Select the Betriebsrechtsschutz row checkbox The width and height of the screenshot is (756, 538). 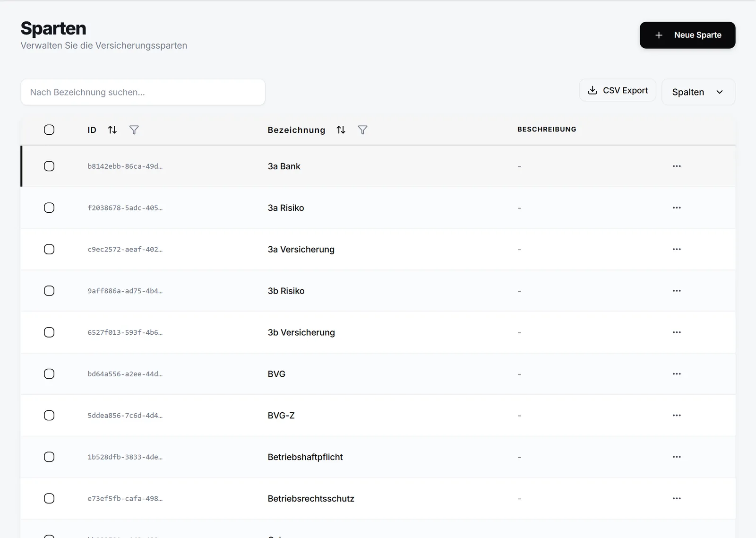[49, 498]
